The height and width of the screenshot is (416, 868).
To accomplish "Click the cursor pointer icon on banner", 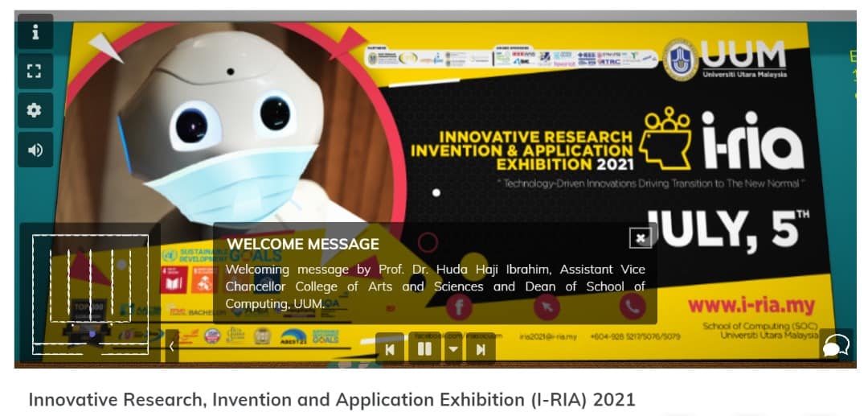I will pos(547,307).
